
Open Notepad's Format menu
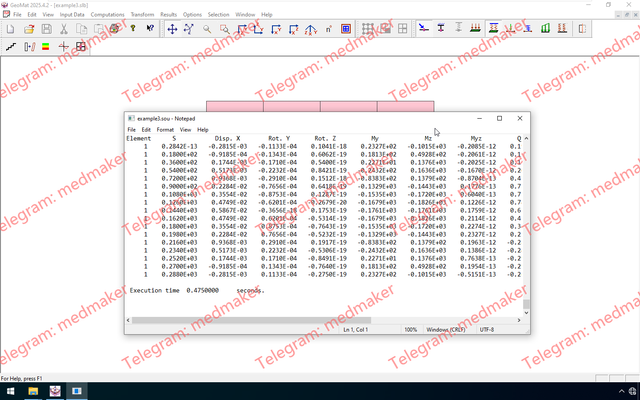pyautogui.click(x=165, y=130)
